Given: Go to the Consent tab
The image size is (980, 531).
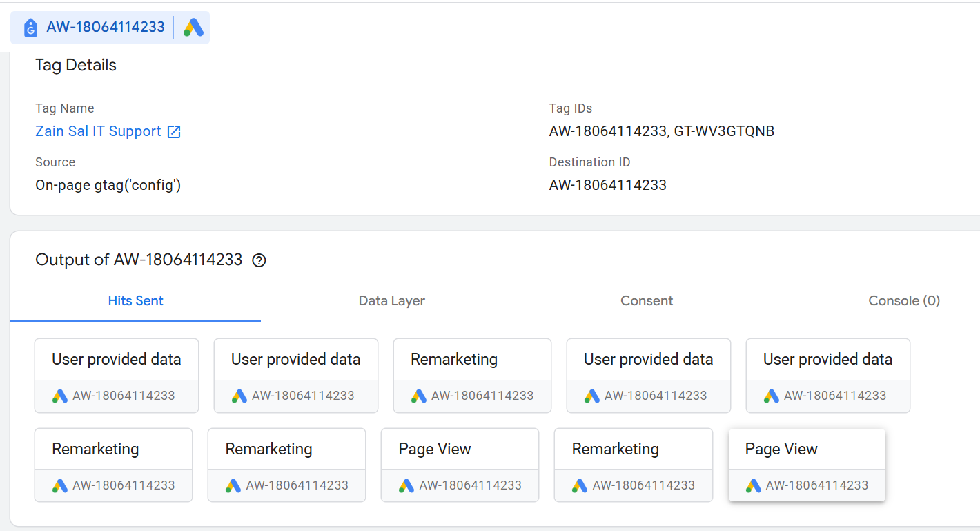Looking at the screenshot, I should click(x=647, y=301).
